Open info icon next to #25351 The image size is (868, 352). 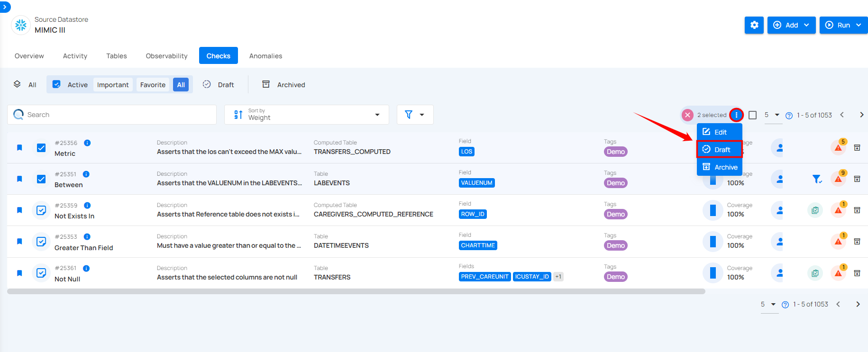[86, 174]
